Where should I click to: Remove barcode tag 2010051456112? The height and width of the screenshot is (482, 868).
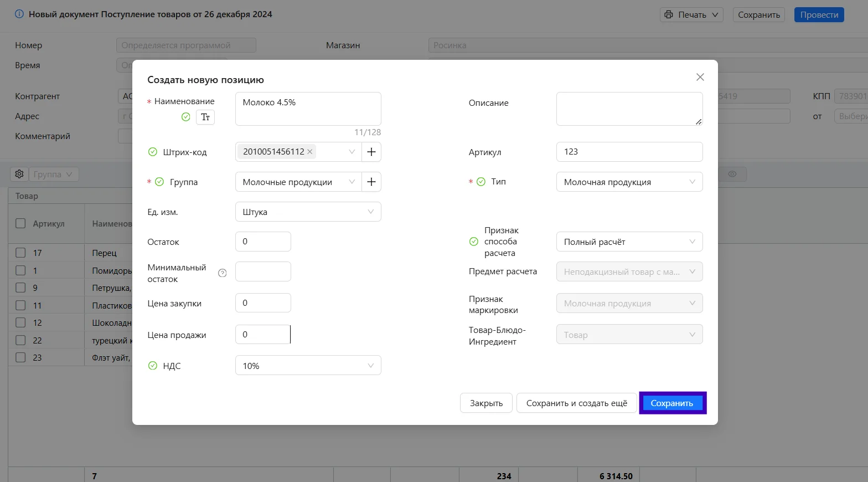(310, 152)
